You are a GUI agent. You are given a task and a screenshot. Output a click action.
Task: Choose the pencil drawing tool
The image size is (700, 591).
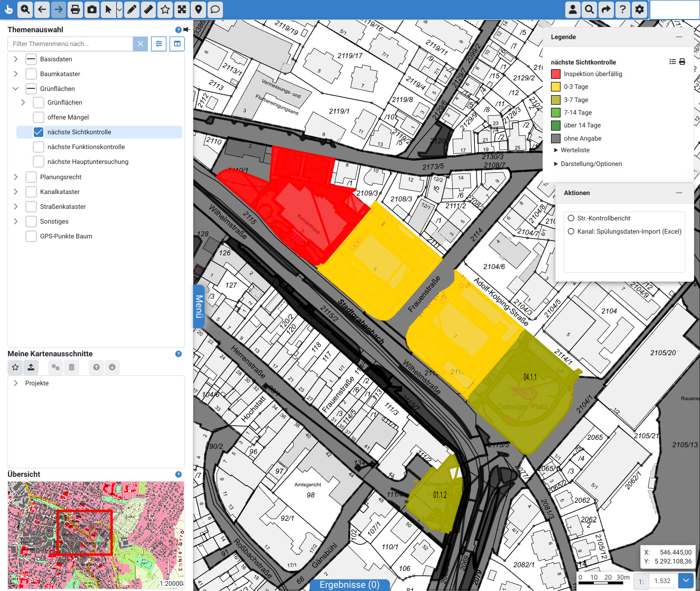132,10
